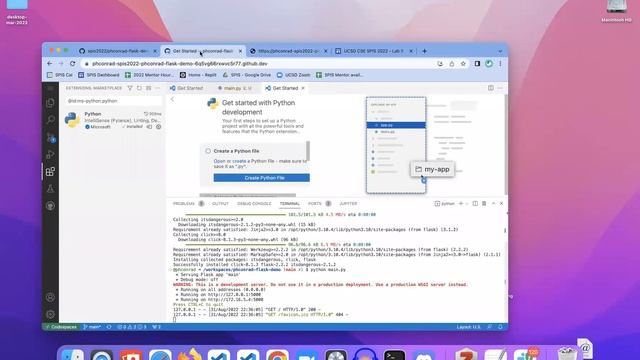Switch to the Problems panel tab
This screenshot has height=360, width=640.
[x=184, y=204]
